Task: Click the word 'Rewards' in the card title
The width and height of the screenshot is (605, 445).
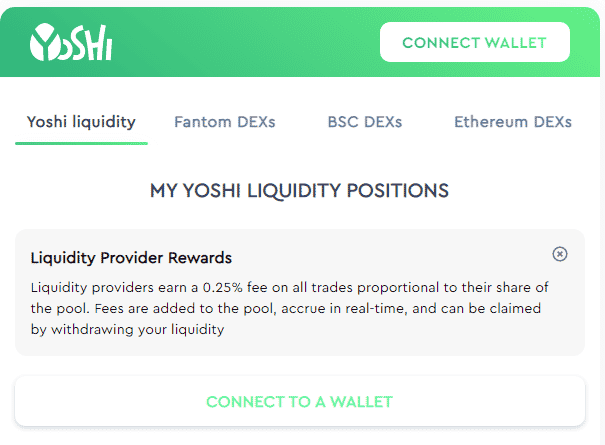Action: (x=200, y=258)
